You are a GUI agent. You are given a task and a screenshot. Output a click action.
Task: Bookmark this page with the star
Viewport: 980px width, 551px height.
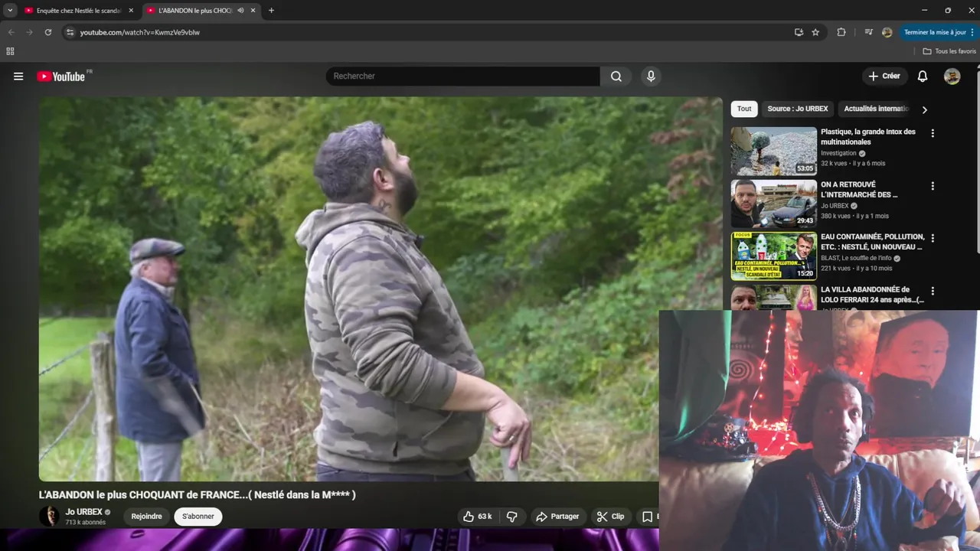click(x=815, y=32)
